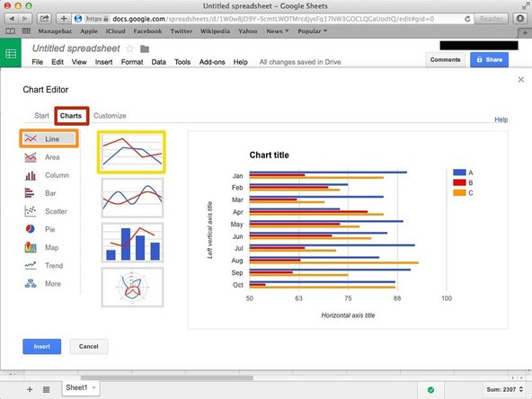The image size is (532, 399).
Task: Switch to the Customize tab
Action: click(x=110, y=116)
